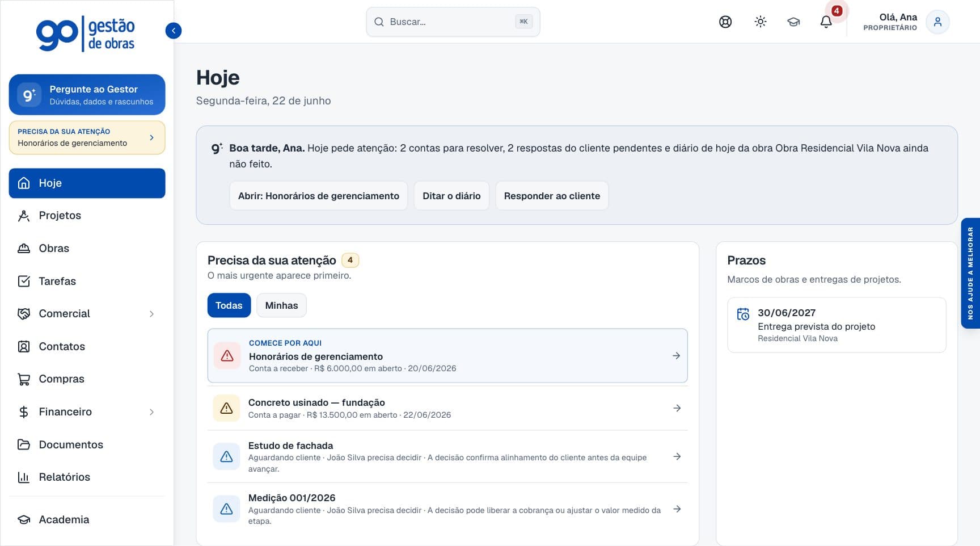Open arrow for Honorários de gerenciamento
Screen dimensions: 980x546
click(676, 356)
